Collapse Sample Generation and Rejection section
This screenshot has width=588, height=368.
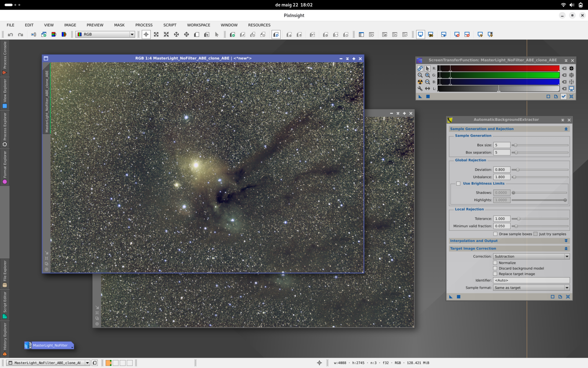(566, 129)
